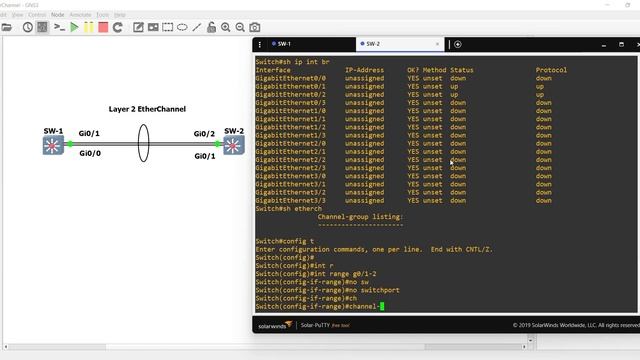Image resolution: width=640 pixels, height=360 pixels.
Task: Click the horizontal canvas scrollbar
Action: pyautogui.click(x=265, y=347)
